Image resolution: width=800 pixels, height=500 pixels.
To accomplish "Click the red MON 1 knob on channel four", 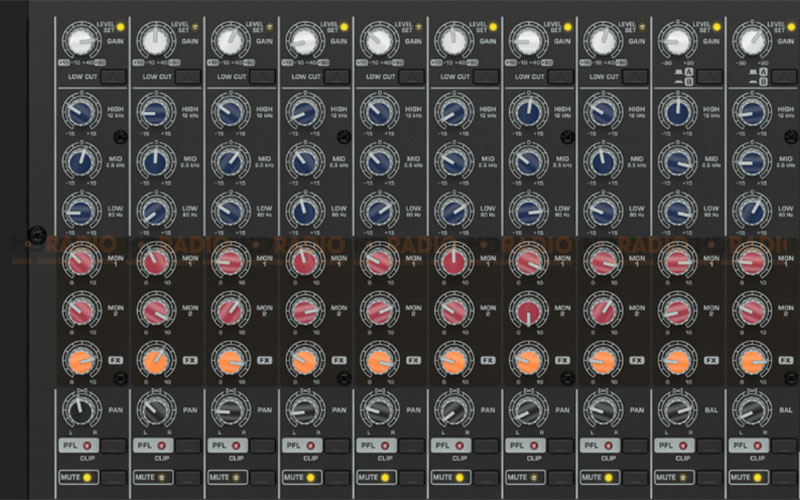I will tap(303, 262).
